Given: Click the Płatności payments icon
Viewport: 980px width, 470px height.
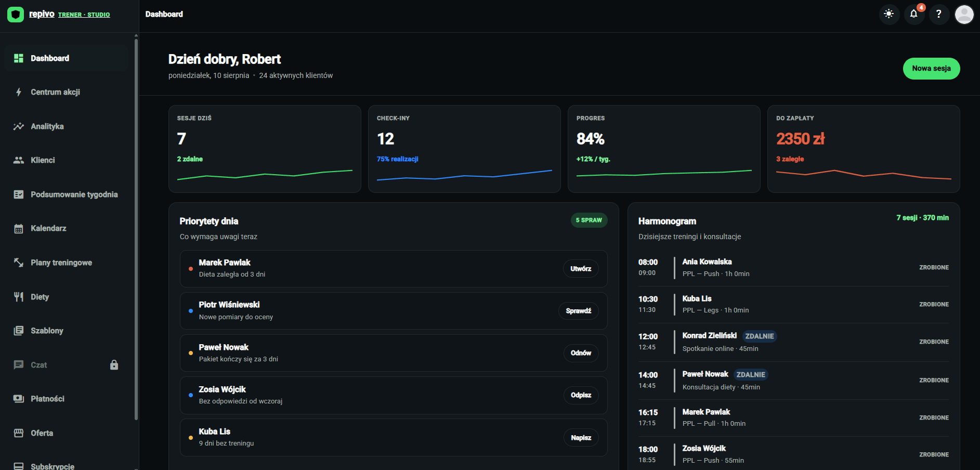Looking at the screenshot, I should click(x=19, y=399).
